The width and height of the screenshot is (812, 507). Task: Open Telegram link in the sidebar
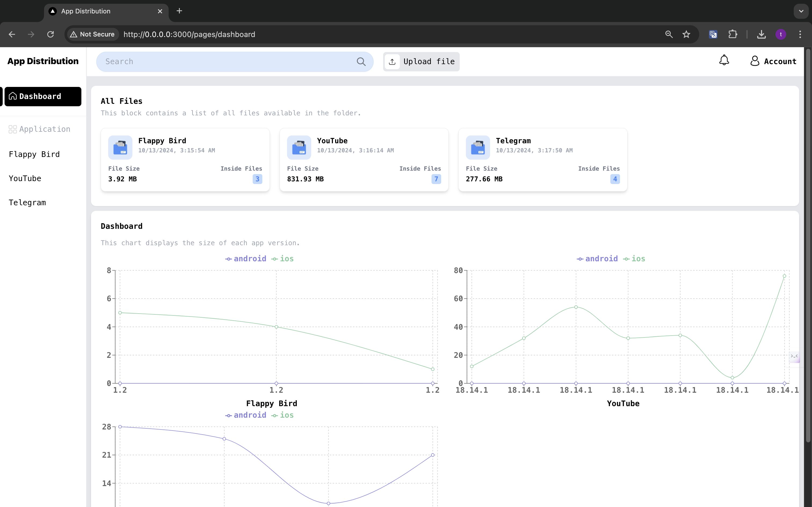(x=27, y=203)
